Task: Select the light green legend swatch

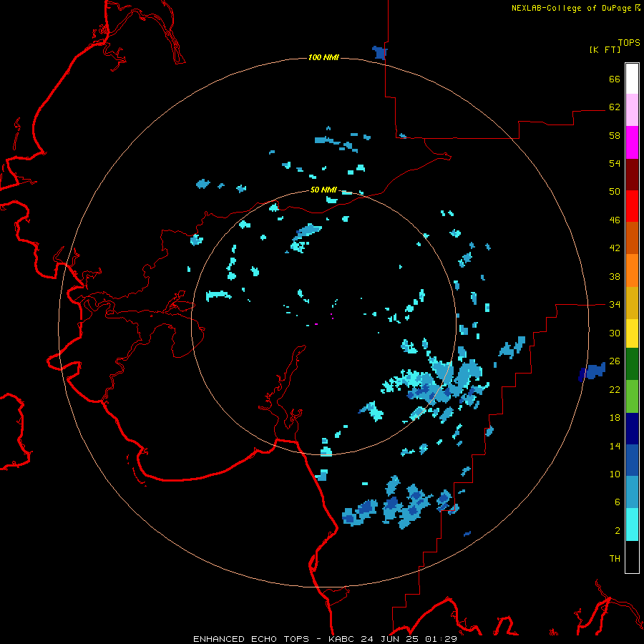Action: 632,396
